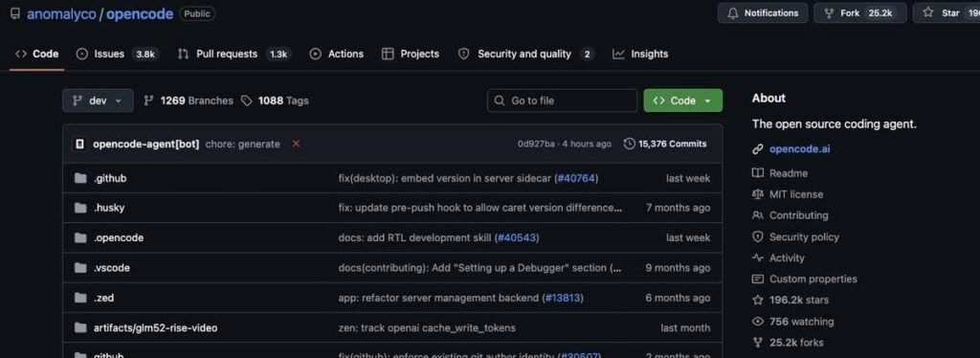The height and width of the screenshot is (358, 980).
Task: Open the chore: generate commit message
Action: (242, 144)
